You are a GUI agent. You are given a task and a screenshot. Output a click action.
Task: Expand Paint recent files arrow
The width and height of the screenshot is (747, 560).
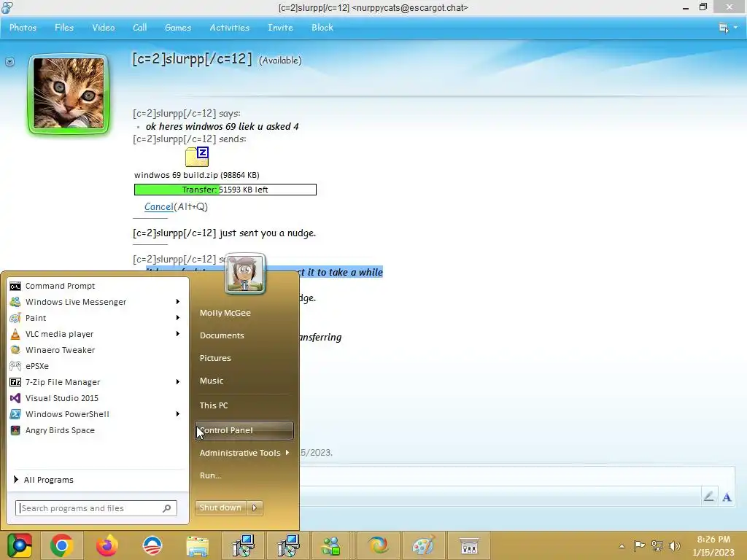coord(178,318)
